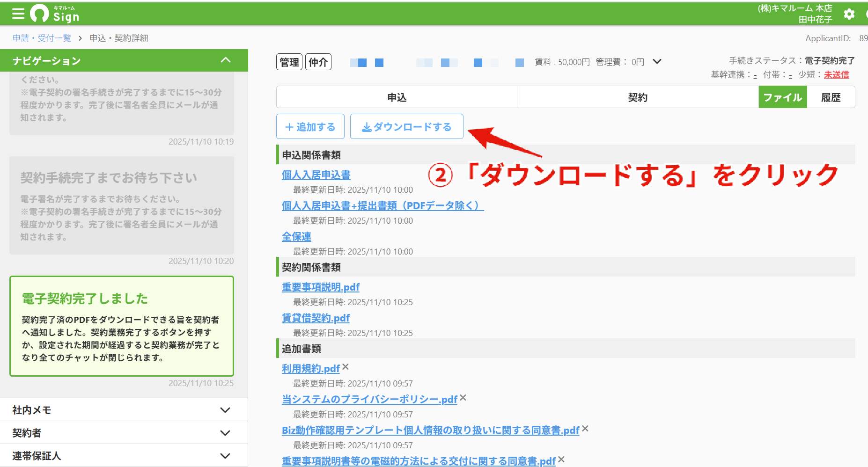Open the 履歴 tab
The image size is (868, 467).
pos(831,97)
